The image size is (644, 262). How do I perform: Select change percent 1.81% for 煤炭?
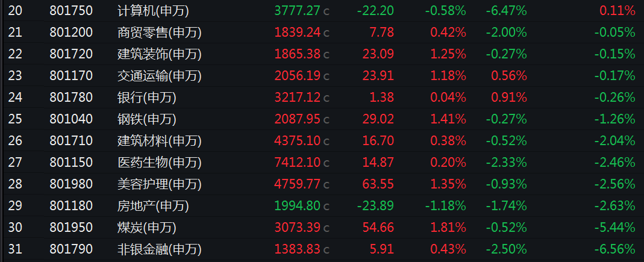(448, 228)
